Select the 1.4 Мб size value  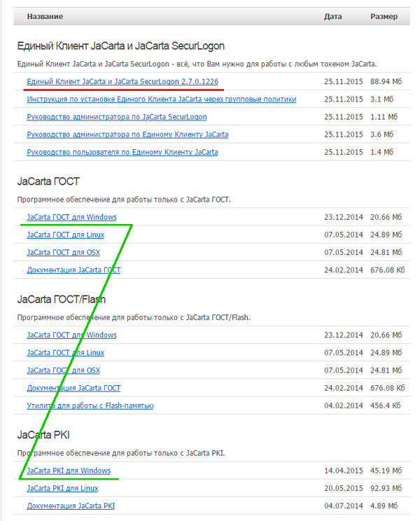click(381, 152)
